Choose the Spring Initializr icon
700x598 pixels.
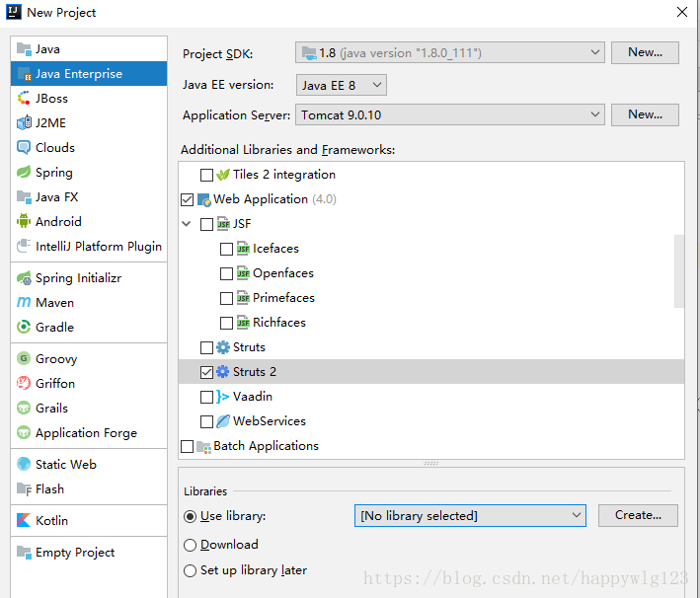(24, 278)
